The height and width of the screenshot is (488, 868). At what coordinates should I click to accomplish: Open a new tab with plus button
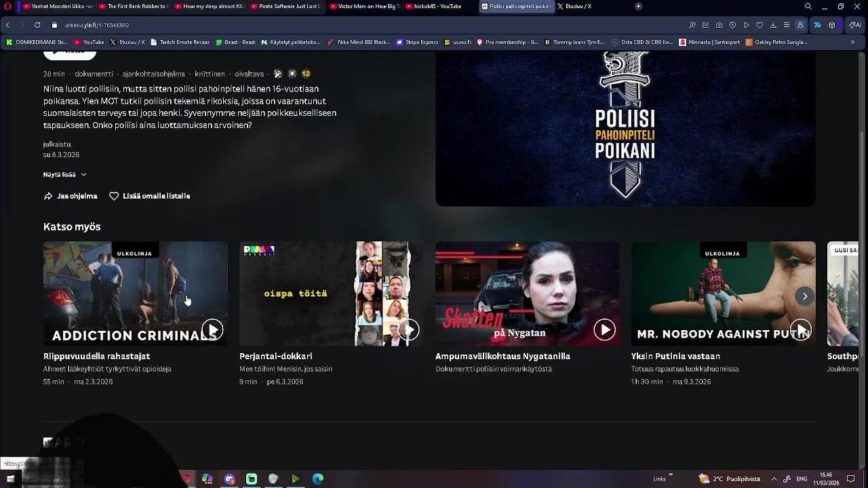click(x=638, y=6)
